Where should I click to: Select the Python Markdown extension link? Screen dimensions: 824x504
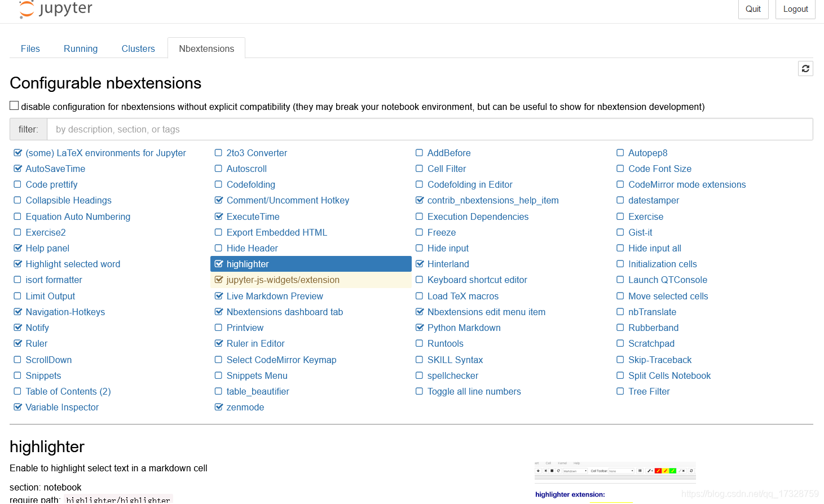464,328
